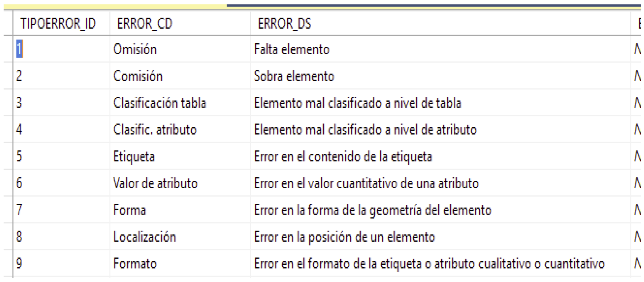Select the 'Comisión' cell
The image size is (644, 282).
point(138,76)
